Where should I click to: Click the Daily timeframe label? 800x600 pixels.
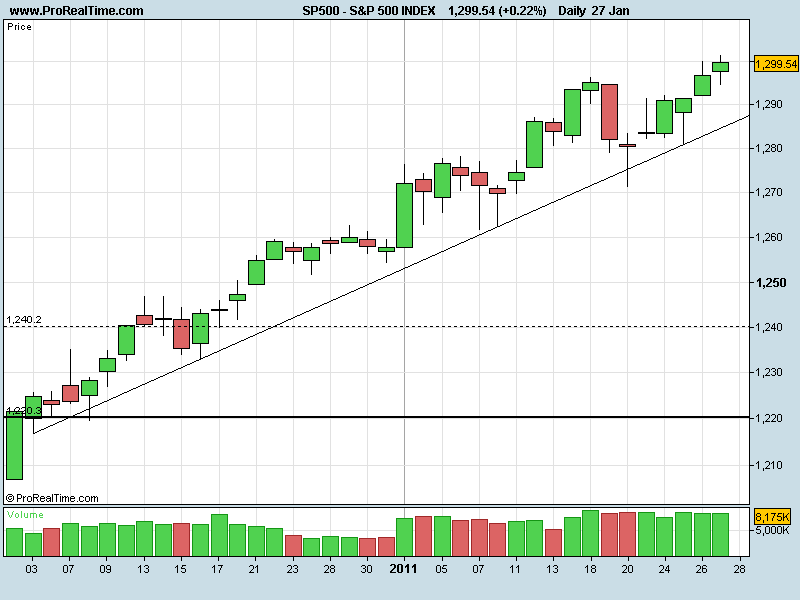coord(571,10)
